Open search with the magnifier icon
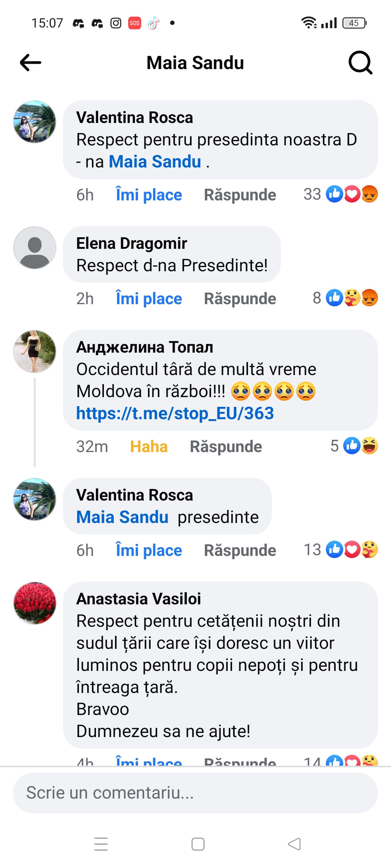Image resolution: width=391 pixels, height=868 pixels. (x=360, y=63)
